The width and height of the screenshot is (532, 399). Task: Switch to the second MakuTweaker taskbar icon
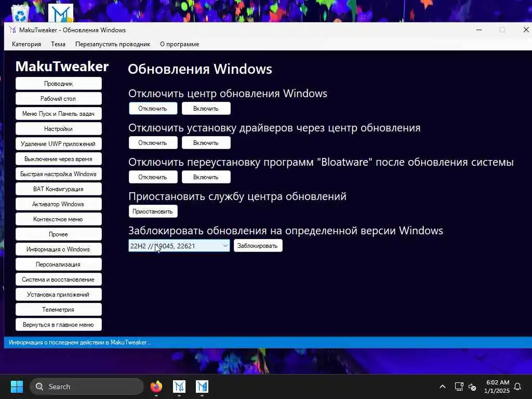[202, 387]
